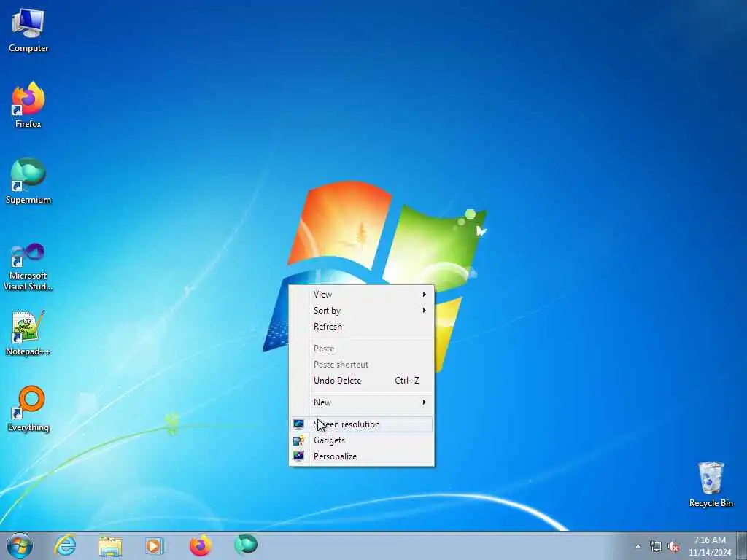Screen dimensions: 747x560
Task: Expand the Sort by submenu
Action: (x=362, y=311)
